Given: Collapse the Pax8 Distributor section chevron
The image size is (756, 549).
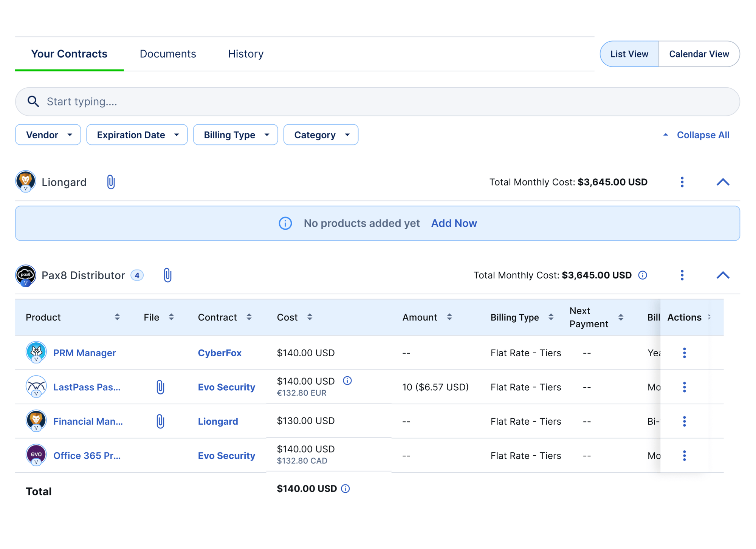Looking at the screenshot, I should pos(723,275).
